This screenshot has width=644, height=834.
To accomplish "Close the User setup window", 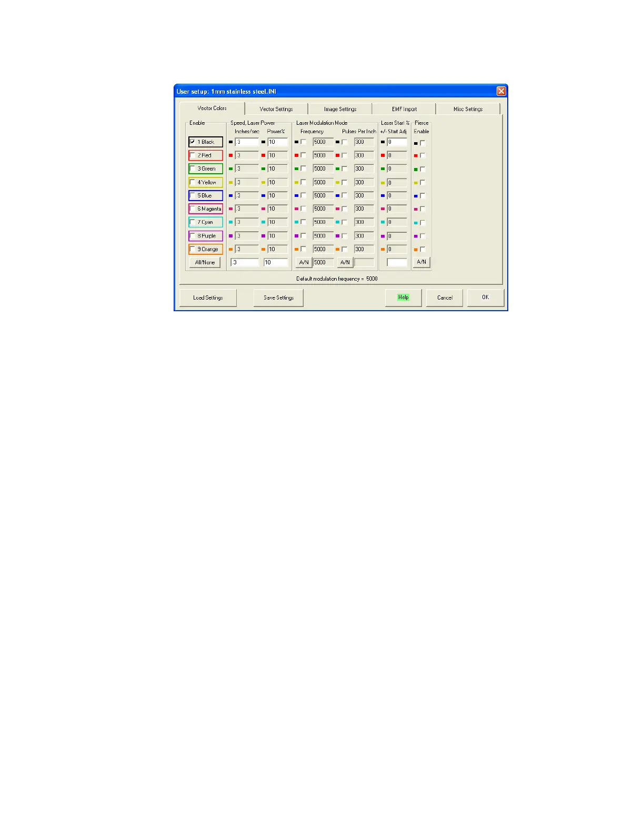I will tap(501, 91).
